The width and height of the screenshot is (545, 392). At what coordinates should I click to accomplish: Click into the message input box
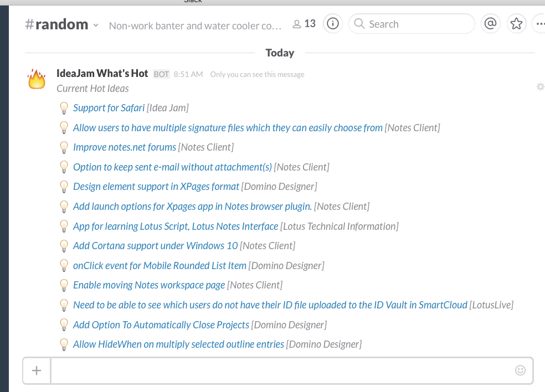pyautogui.click(x=282, y=370)
